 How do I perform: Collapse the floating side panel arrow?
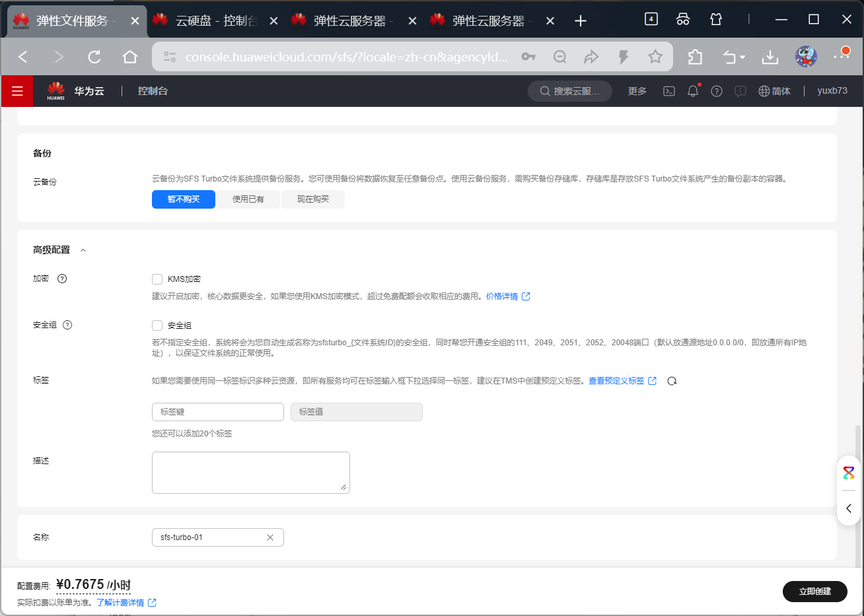(x=849, y=508)
